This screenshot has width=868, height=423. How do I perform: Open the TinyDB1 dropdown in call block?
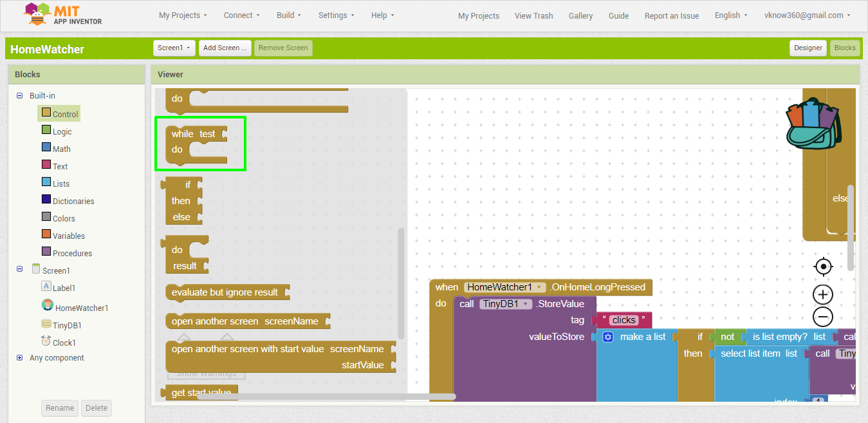tap(506, 304)
